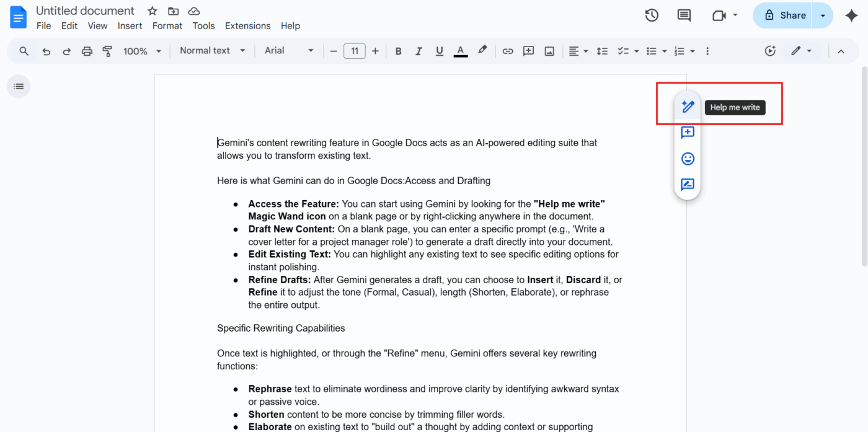This screenshot has height=432, width=868.
Task: Toggle italic formatting
Action: (x=418, y=51)
